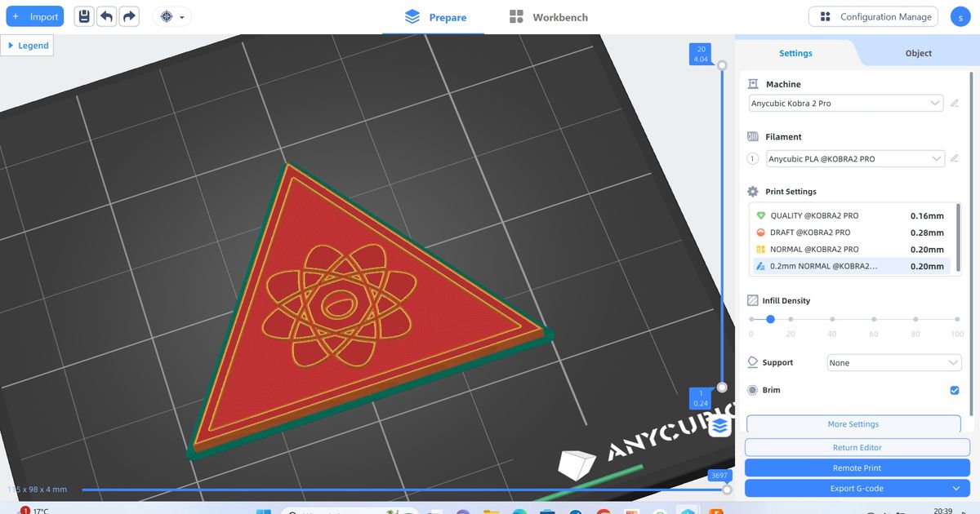Click the Anycubic layers icon near viewport corner
The image size is (980, 514).
point(719,426)
